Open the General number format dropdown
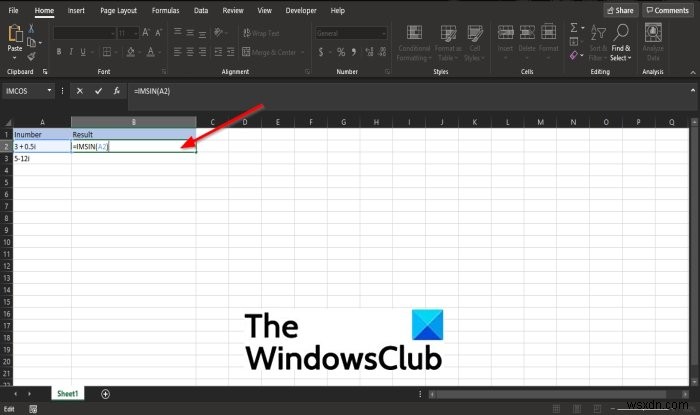 pos(383,33)
